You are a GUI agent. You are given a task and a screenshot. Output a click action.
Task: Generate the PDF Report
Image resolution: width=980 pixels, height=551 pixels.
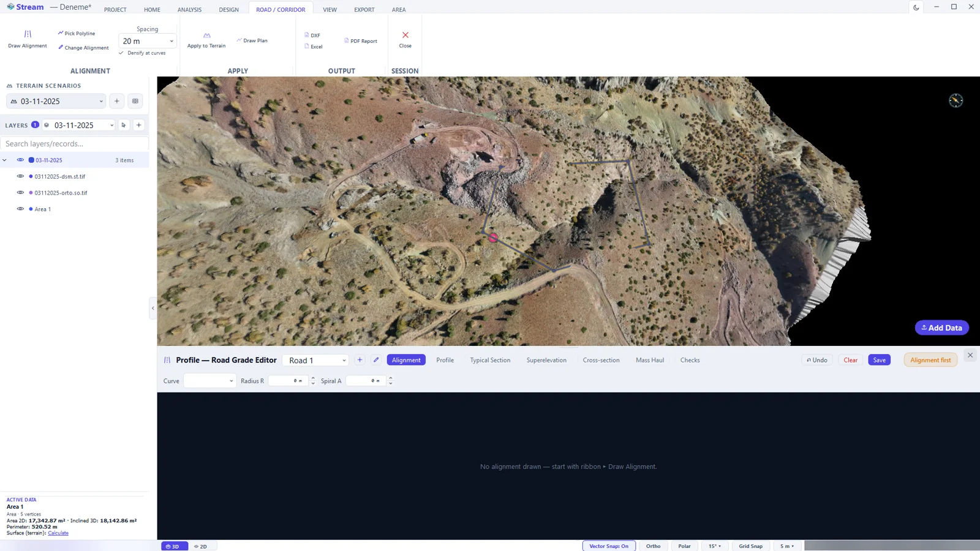click(x=361, y=41)
